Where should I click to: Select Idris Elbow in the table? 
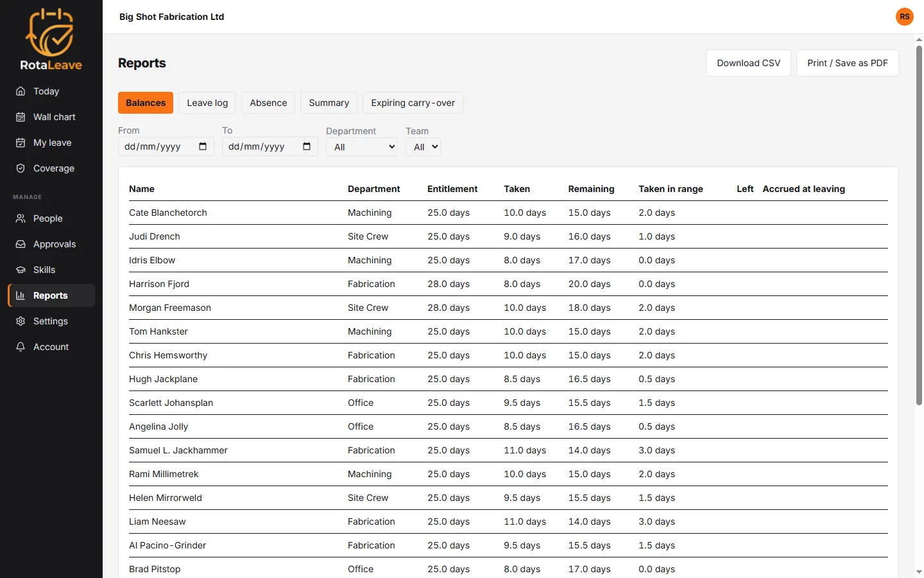(152, 260)
